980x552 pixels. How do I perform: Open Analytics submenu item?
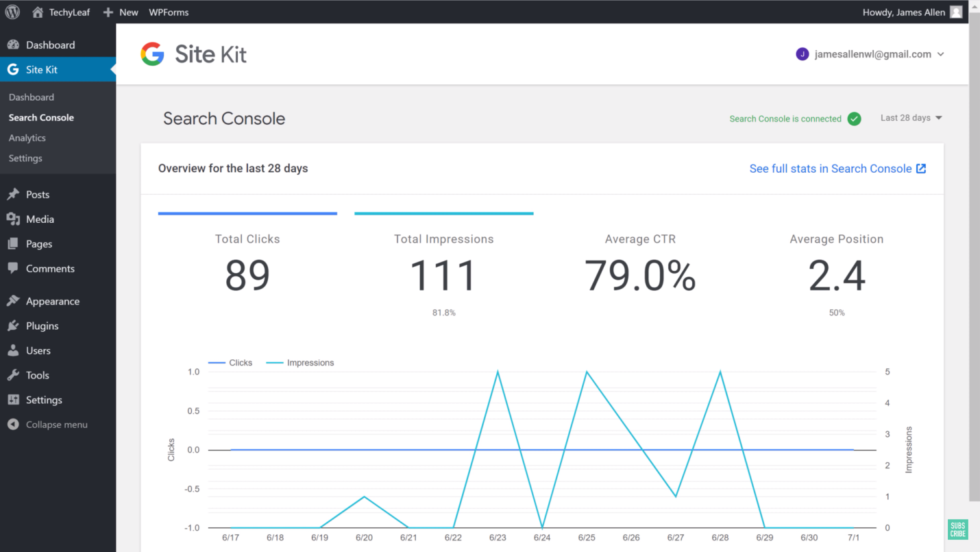[27, 138]
